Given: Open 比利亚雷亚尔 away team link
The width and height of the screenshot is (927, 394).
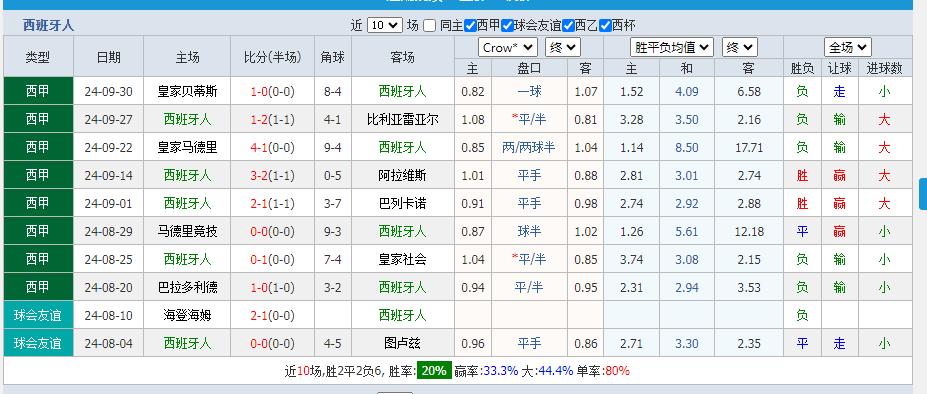Looking at the screenshot, I should pyautogui.click(x=403, y=120).
